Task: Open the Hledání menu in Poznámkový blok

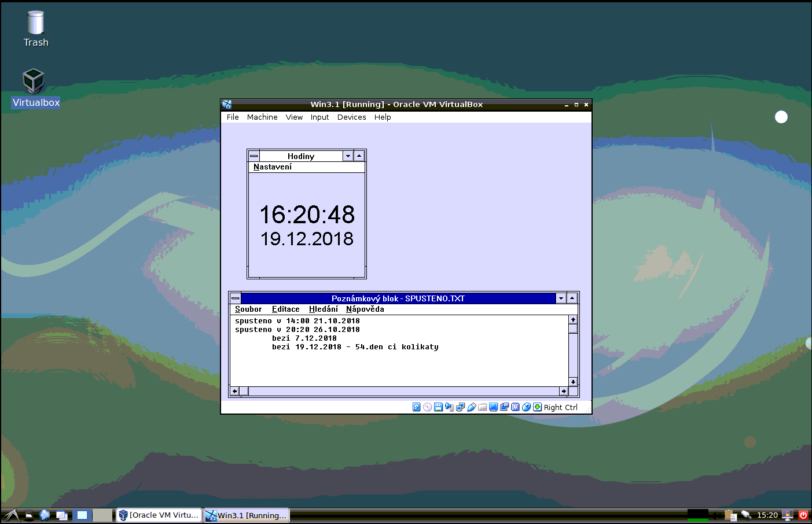Action: 324,309
